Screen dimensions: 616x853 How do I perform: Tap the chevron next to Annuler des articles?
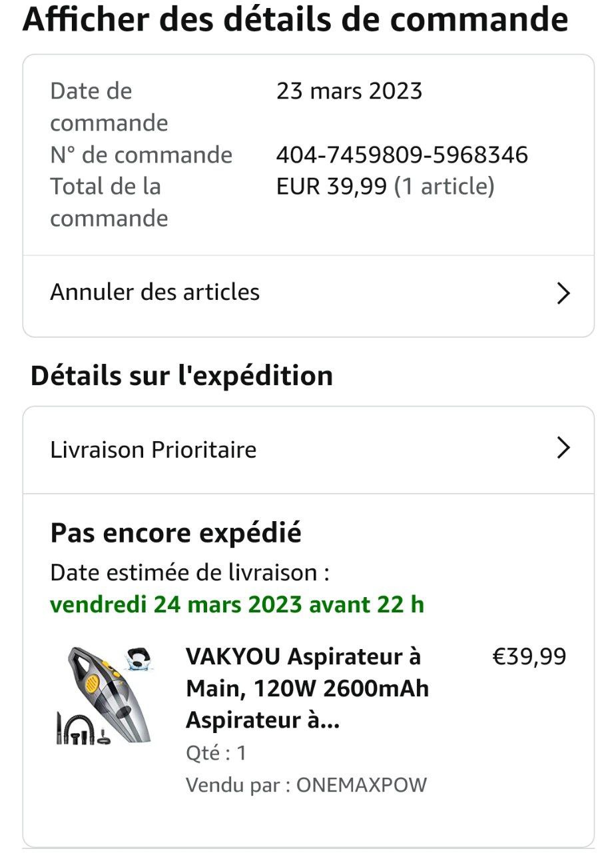[563, 293]
